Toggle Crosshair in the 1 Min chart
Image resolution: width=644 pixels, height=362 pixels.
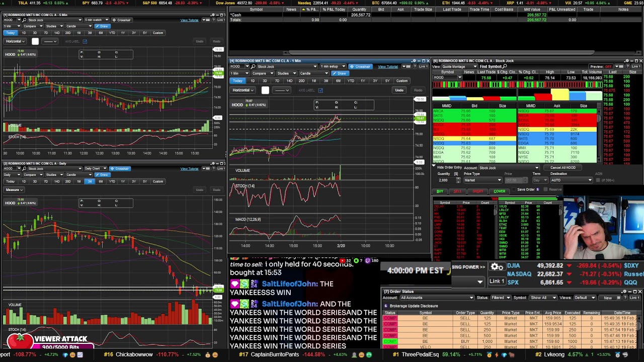(x=361, y=66)
